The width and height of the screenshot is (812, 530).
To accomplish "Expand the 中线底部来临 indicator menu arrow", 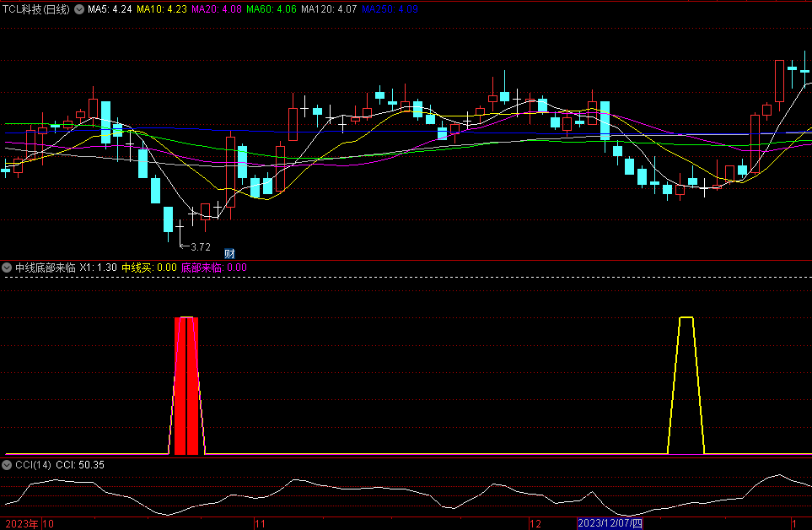I will [7, 268].
